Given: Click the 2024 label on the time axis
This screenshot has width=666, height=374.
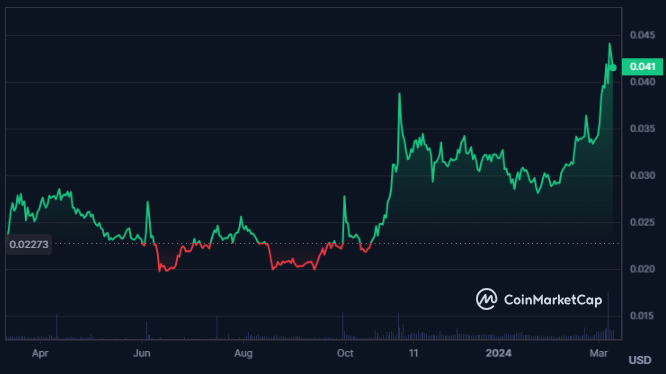Looking at the screenshot, I should pos(499,353).
